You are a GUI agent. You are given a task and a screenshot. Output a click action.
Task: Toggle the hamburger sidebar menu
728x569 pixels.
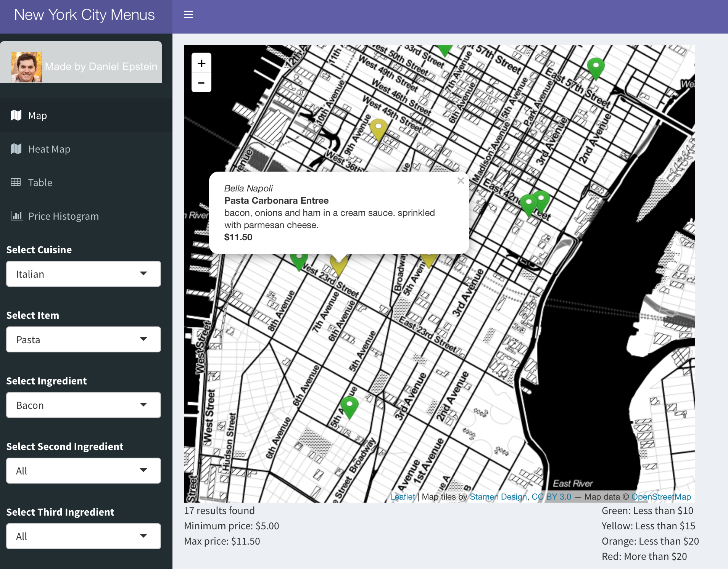tap(188, 15)
